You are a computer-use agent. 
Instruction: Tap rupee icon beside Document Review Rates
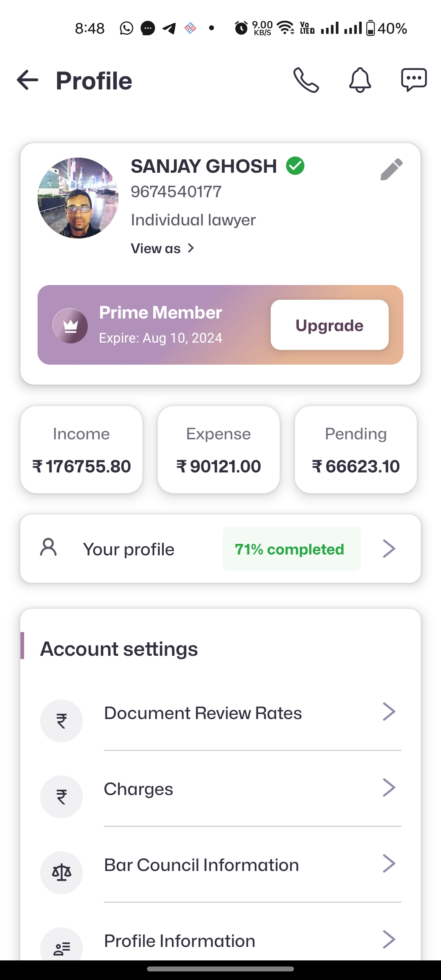click(x=61, y=721)
